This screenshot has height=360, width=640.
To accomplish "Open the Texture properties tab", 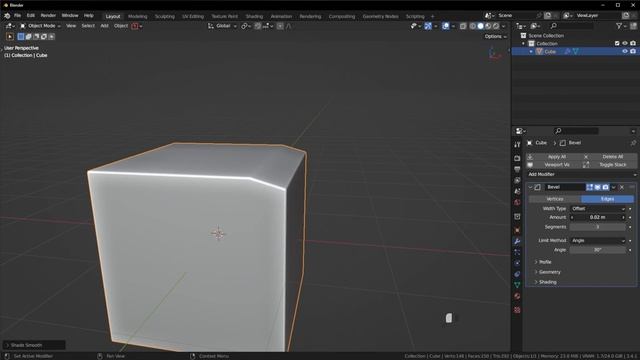I will [517, 311].
